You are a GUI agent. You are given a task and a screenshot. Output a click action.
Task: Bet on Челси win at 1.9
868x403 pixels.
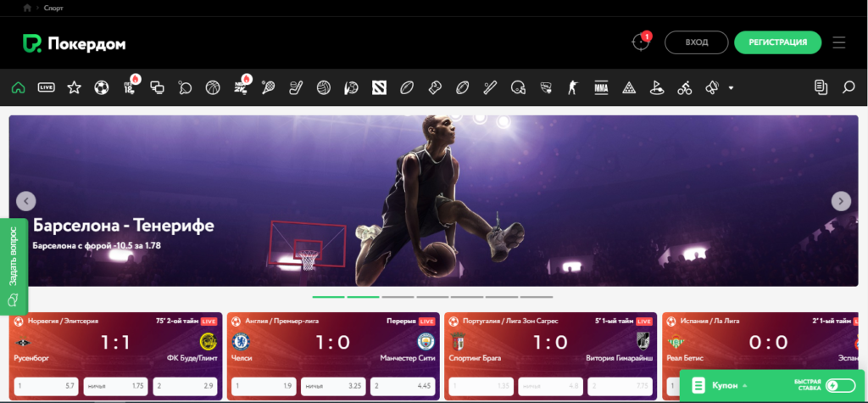(264, 386)
